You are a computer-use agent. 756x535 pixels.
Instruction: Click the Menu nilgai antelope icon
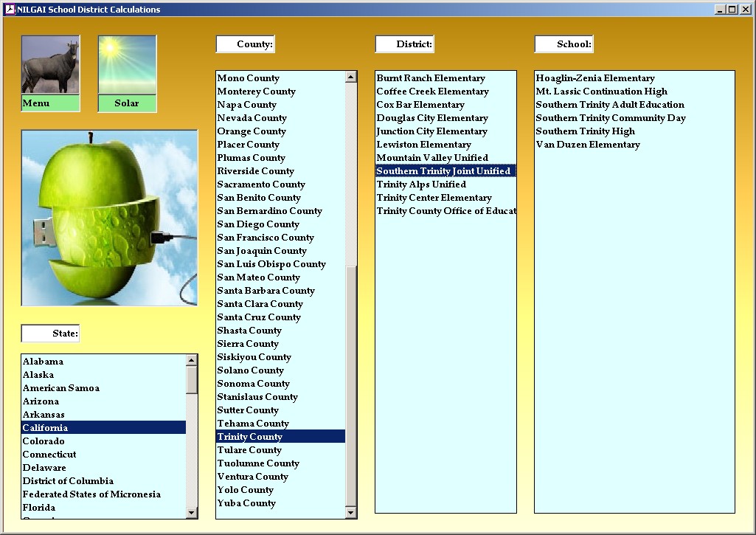(x=50, y=66)
